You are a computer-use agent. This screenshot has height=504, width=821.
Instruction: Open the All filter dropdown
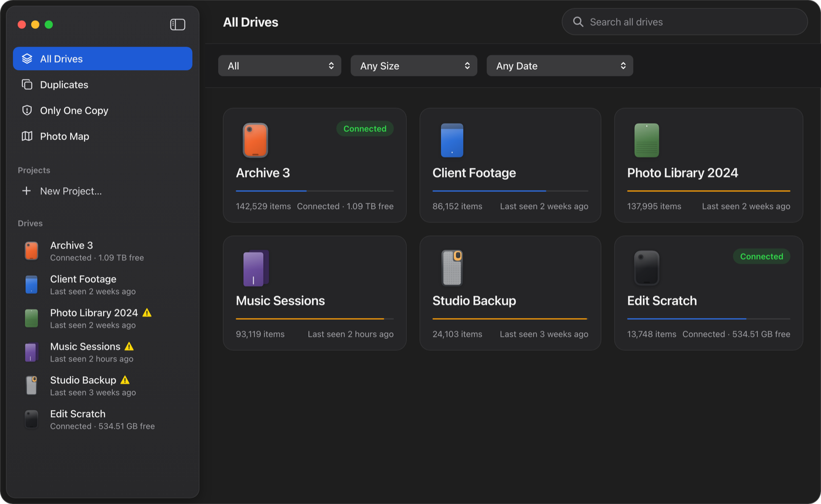pos(280,66)
